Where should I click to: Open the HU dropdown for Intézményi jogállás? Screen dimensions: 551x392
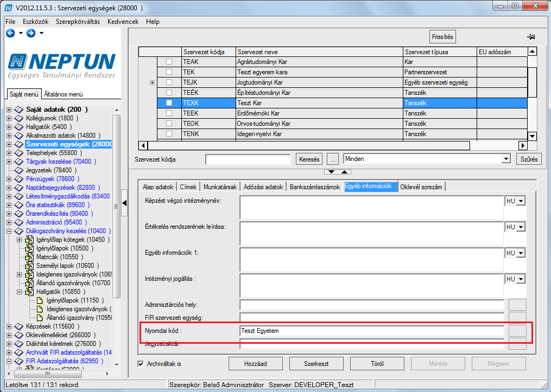[x=521, y=279]
